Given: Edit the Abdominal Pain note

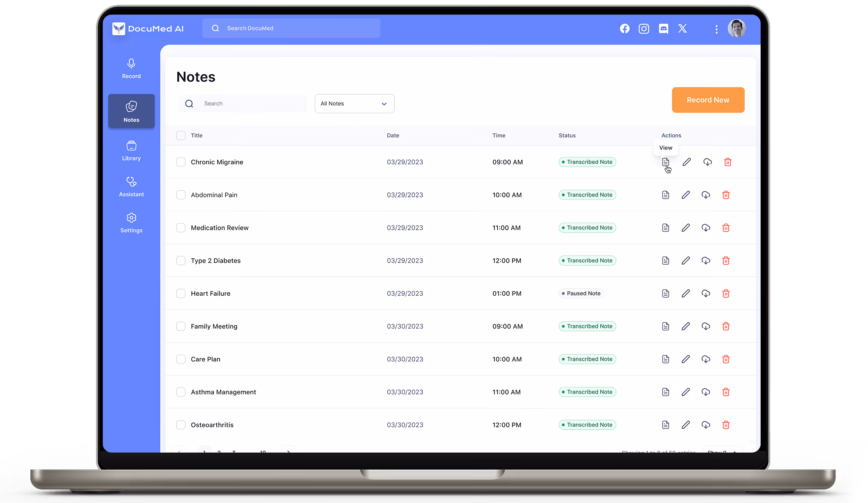Looking at the screenshot, I should 686,195.
